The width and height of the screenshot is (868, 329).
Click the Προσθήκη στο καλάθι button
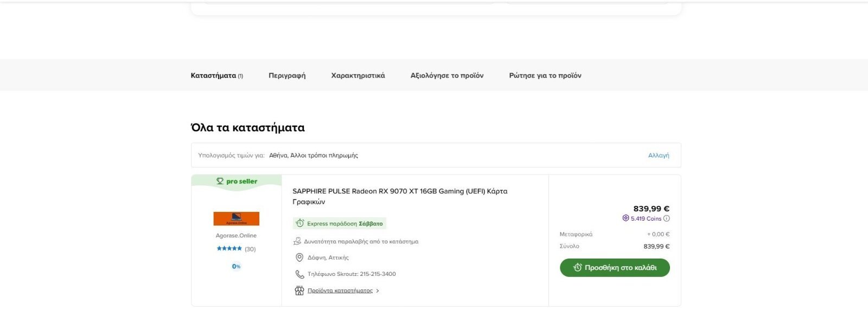[x=615, y=268]
